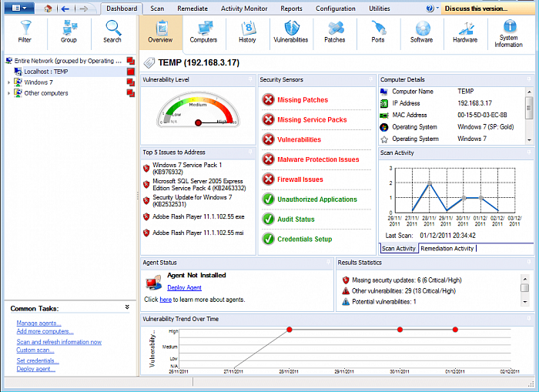Open the Reports tab
The width and height of the screenshot is (539, 392).
292,8
